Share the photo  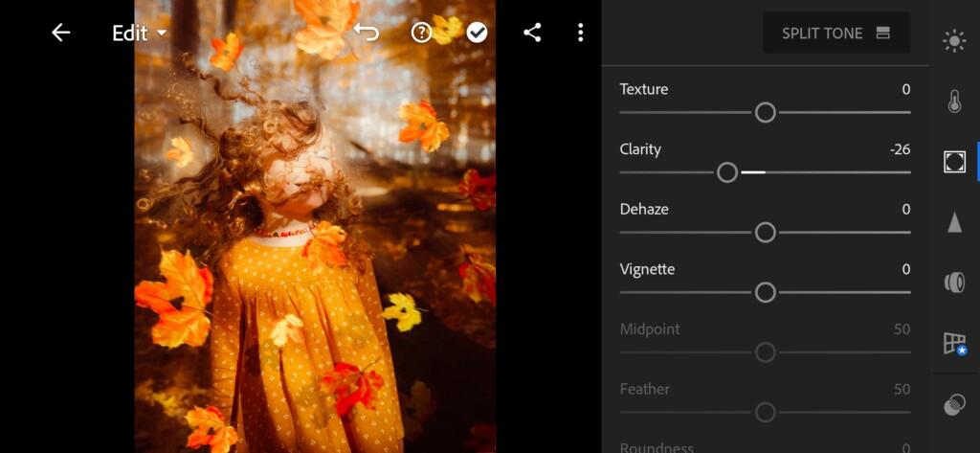pos(532,33)
